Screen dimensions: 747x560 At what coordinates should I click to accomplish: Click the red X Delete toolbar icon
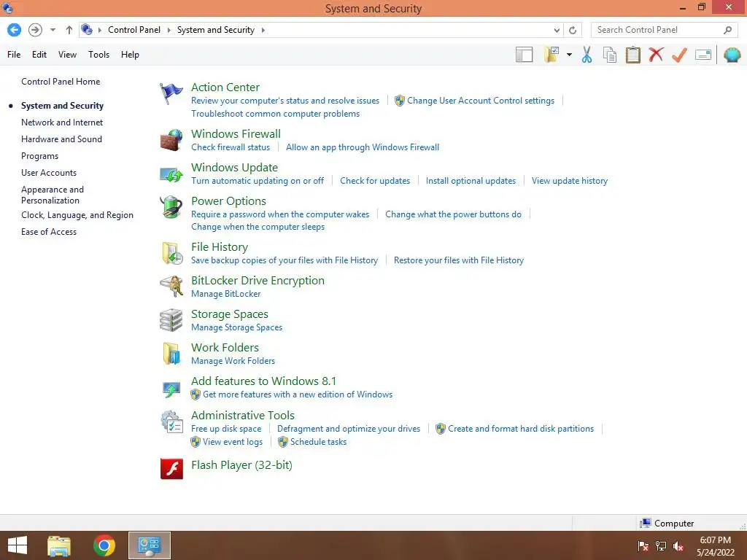656,55
